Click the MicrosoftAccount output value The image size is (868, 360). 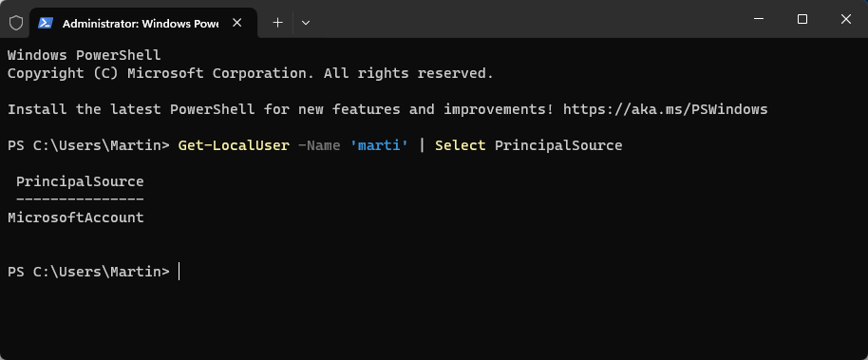point(76,218)
